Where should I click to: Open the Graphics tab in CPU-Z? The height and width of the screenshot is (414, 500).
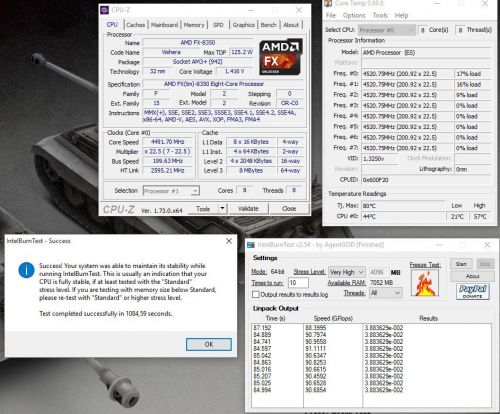click(x=244, y=25)
